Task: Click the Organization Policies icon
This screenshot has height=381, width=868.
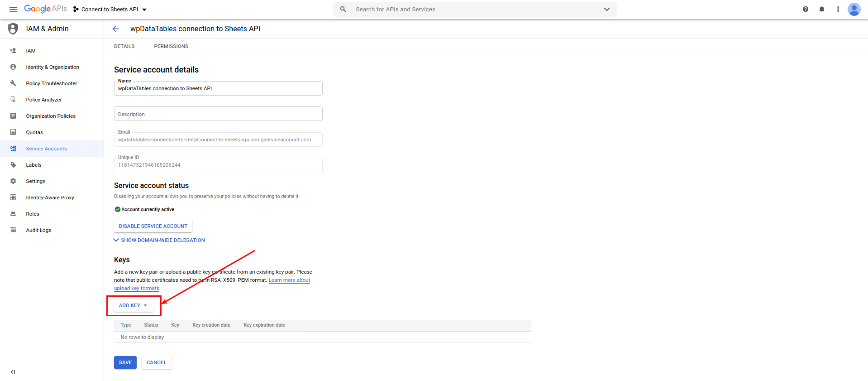Action: (13, 116)
